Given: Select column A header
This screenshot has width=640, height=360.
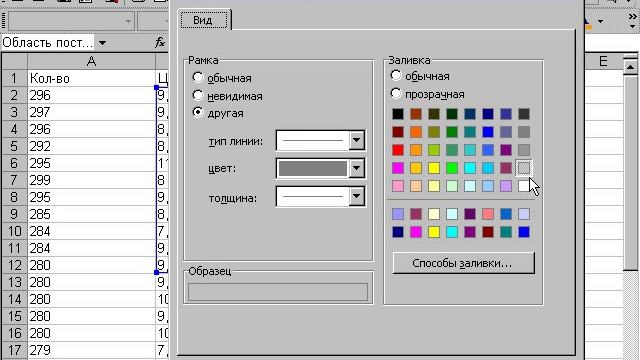Looking at the screenshot, I should coord(91,61).
